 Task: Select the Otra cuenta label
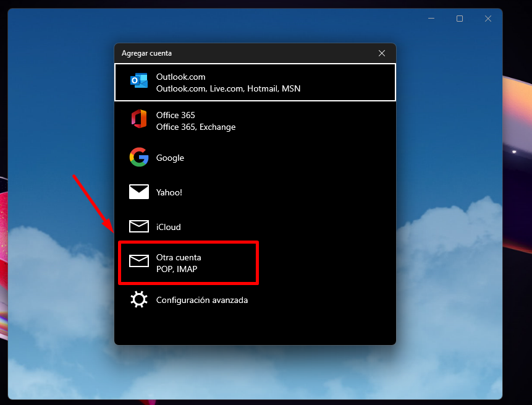(x=179, y=257)
